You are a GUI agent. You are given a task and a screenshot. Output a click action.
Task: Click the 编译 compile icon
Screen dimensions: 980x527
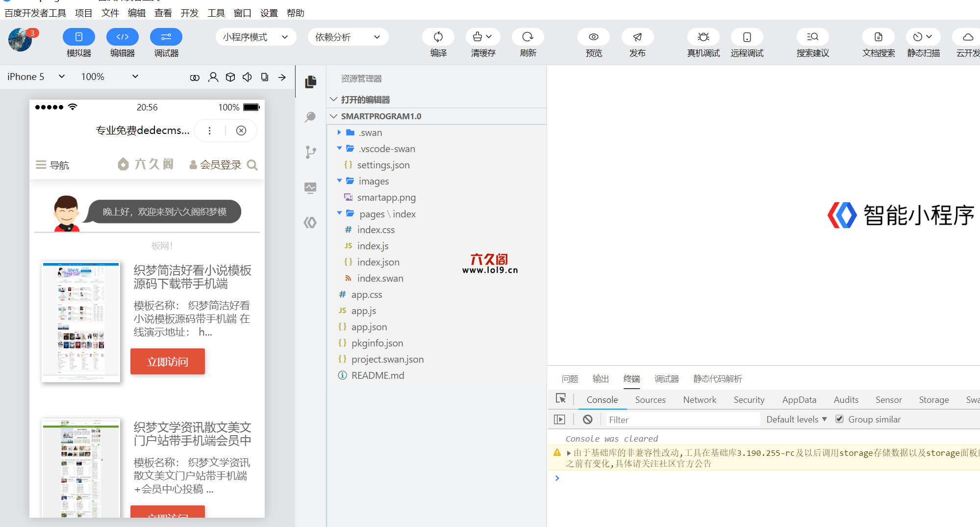tap(438, 37)
